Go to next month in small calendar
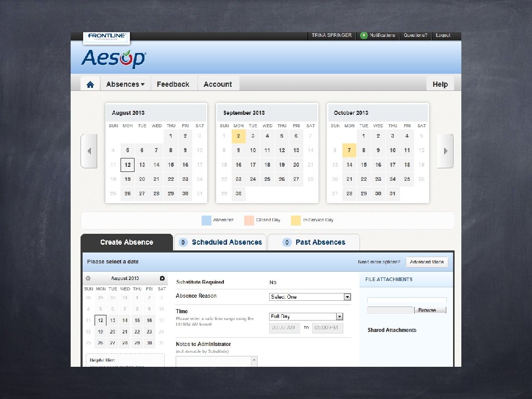 (162, 278)
